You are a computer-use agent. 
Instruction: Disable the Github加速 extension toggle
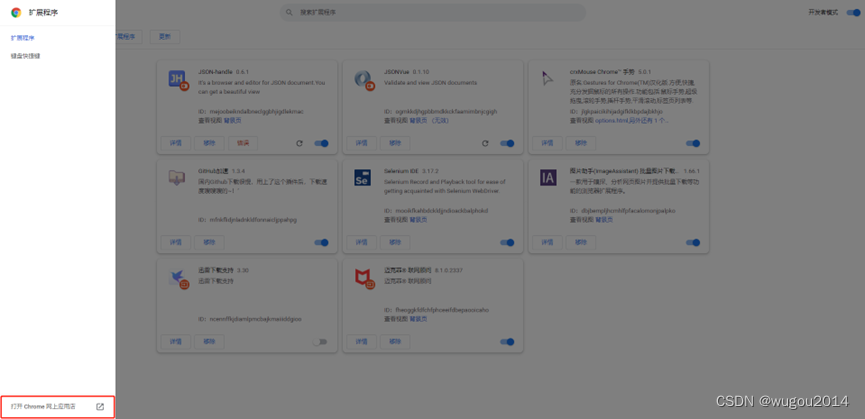click(322, 243)
